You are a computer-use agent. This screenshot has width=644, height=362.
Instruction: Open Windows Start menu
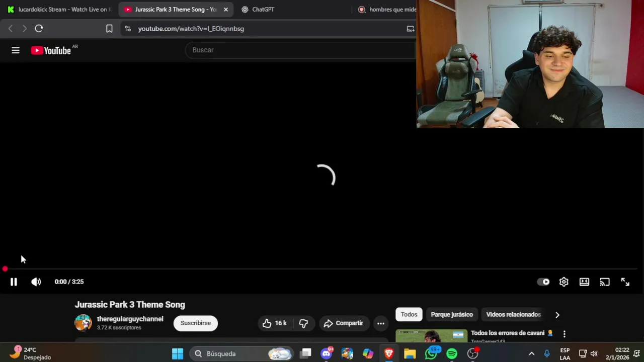(178, 354)
